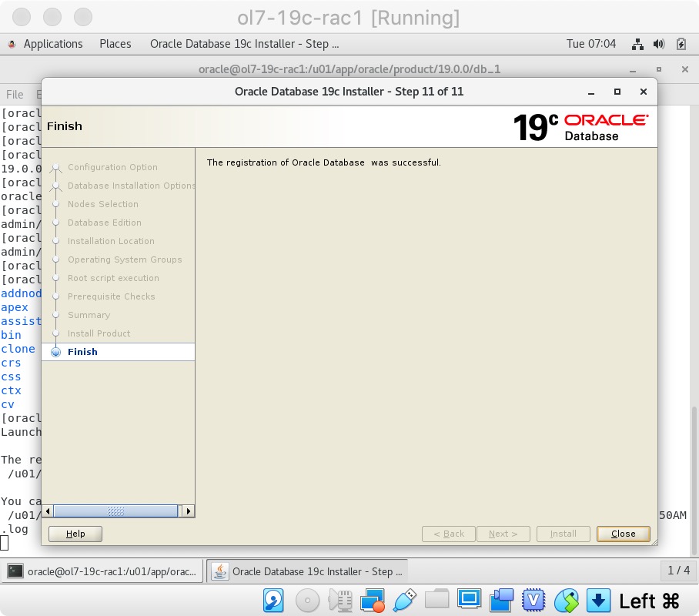699x616 pixels.
Task: Click the VirtualBox audio status icon
Action: coord(340,601)
